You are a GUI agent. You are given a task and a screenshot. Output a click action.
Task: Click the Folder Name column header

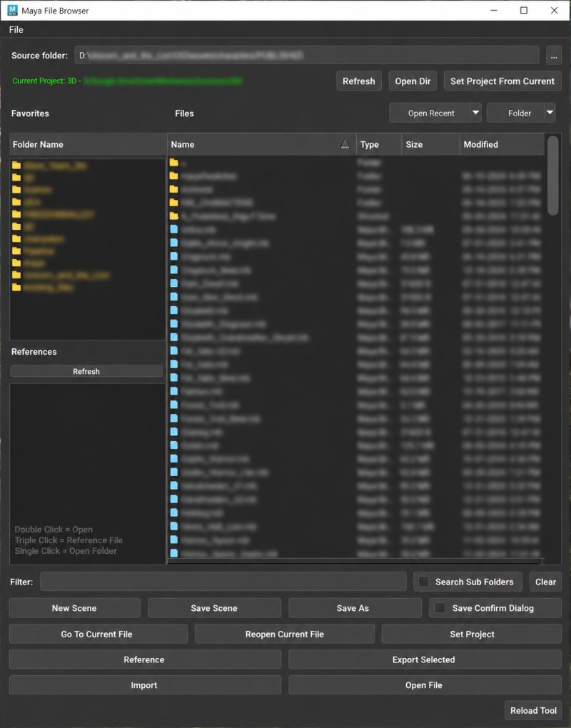coord(88,144)
